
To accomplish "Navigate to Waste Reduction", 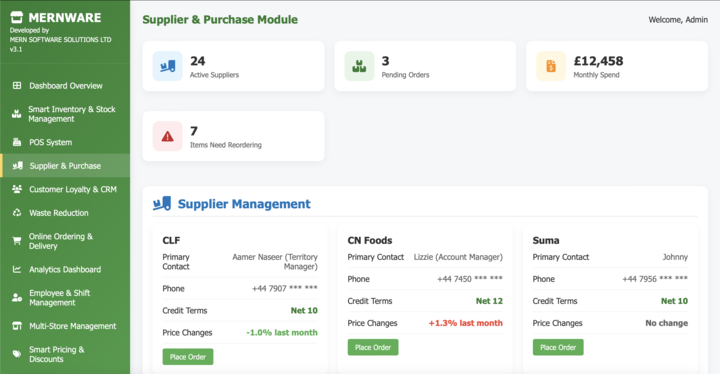I will coord(65,213).
